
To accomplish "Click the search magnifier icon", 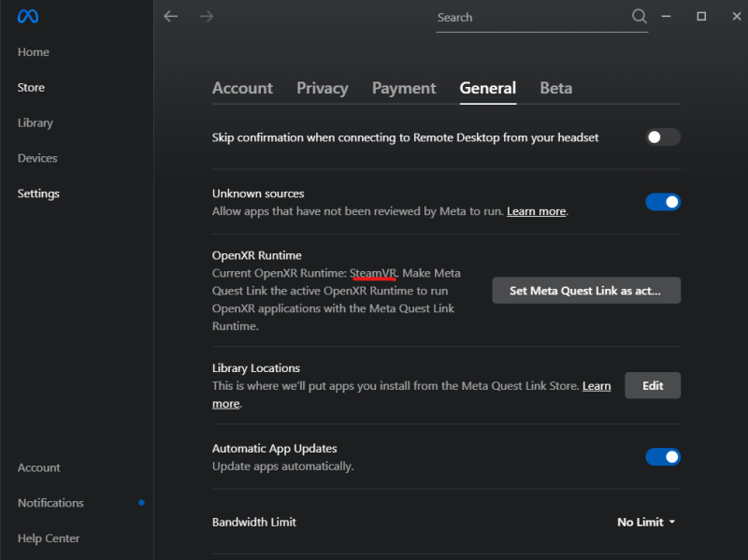I will [x=640, y=17].
